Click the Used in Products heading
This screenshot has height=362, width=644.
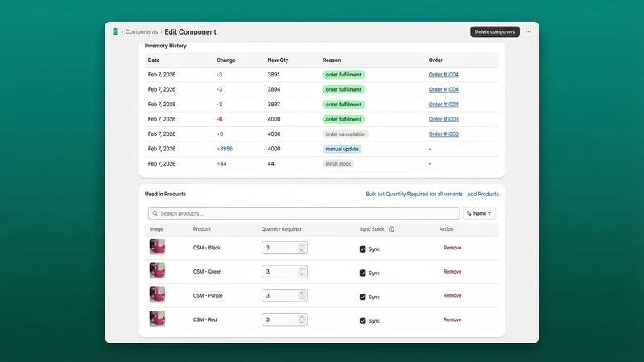point(165,194)
